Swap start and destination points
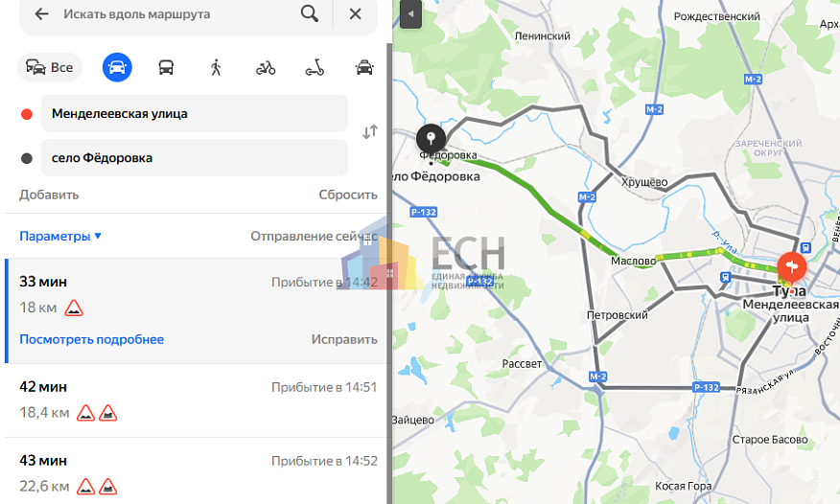The image size is (840, 504). (x=369, y=131)
